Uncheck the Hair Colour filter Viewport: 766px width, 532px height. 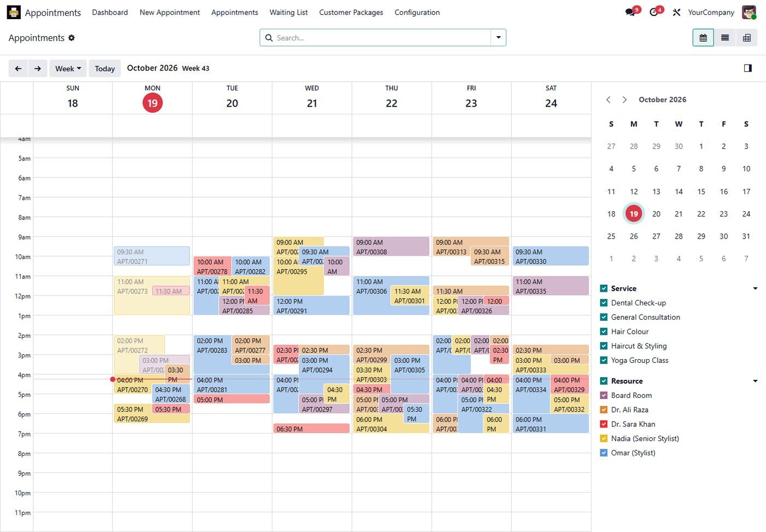603,332
